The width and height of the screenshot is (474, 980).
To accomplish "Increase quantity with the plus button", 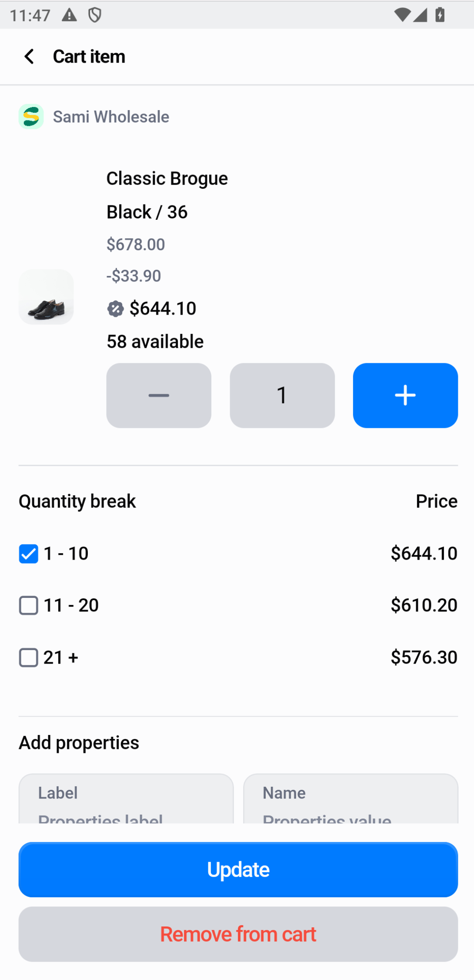I will click(x=405, y=395).
